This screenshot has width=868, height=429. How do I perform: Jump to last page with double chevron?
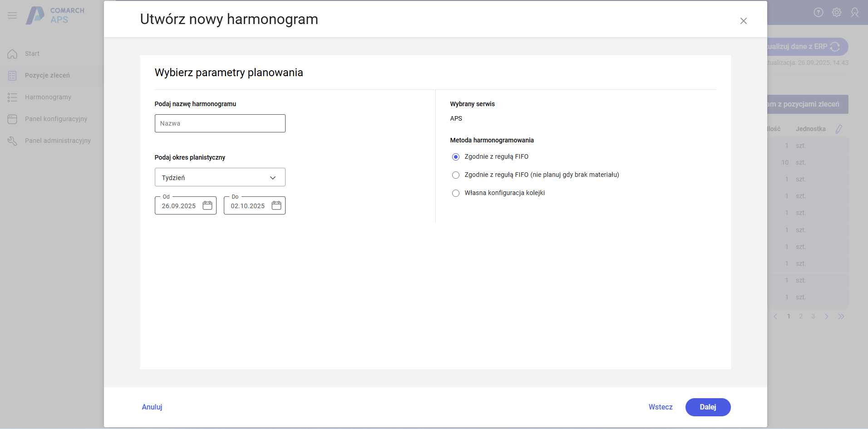tap(841, 317)
